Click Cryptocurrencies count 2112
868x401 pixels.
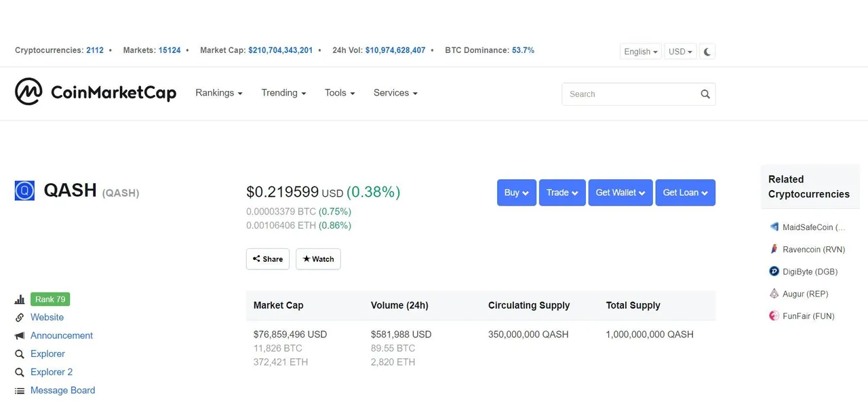point(95,50)
